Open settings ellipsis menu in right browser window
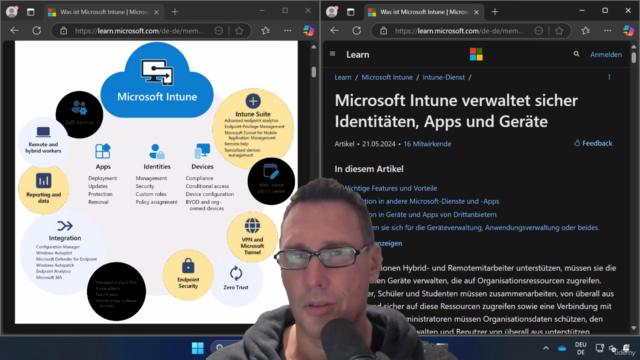 608,31
